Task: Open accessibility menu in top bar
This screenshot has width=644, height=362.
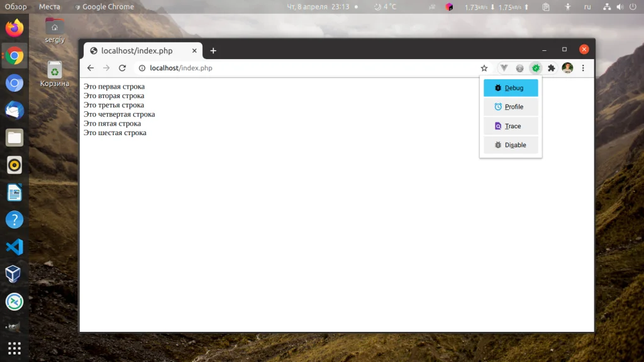Action: pyautogui.click(x=568, y=6)
